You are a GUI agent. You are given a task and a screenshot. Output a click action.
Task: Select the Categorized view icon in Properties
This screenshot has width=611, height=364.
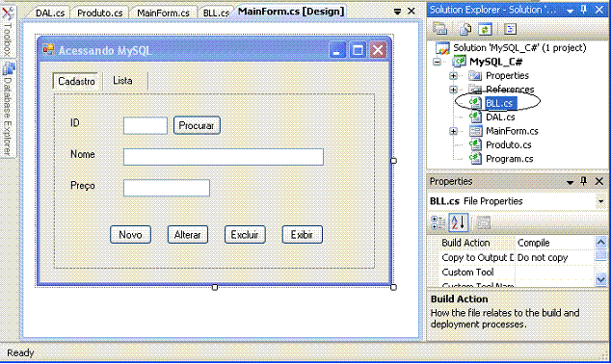438,223
